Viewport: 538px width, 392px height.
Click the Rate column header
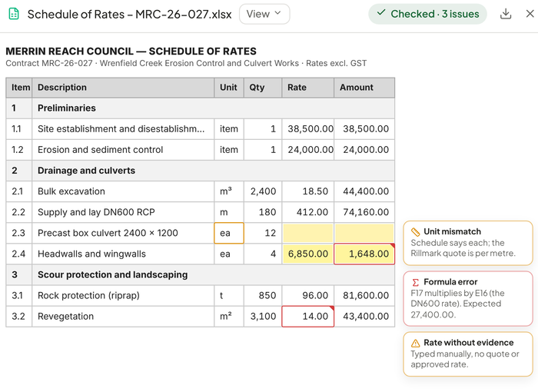click(307, 88)
